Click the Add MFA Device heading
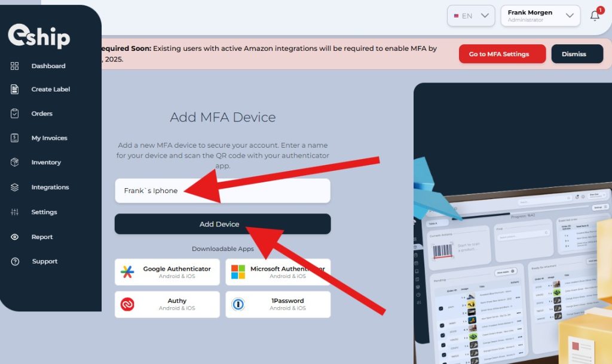The image size is (612, 364). [223, 117]
